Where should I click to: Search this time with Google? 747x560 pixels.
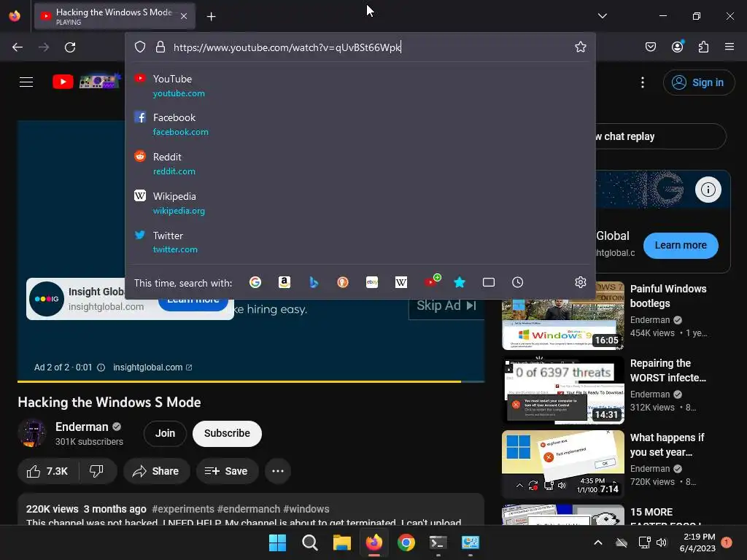255,282
